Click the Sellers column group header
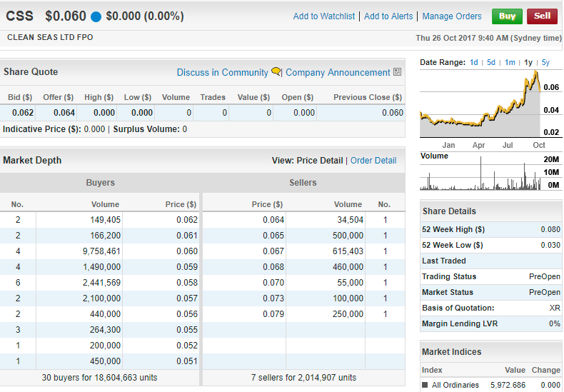The height and width of the screenshot is (392, 564). click(303, 183)
